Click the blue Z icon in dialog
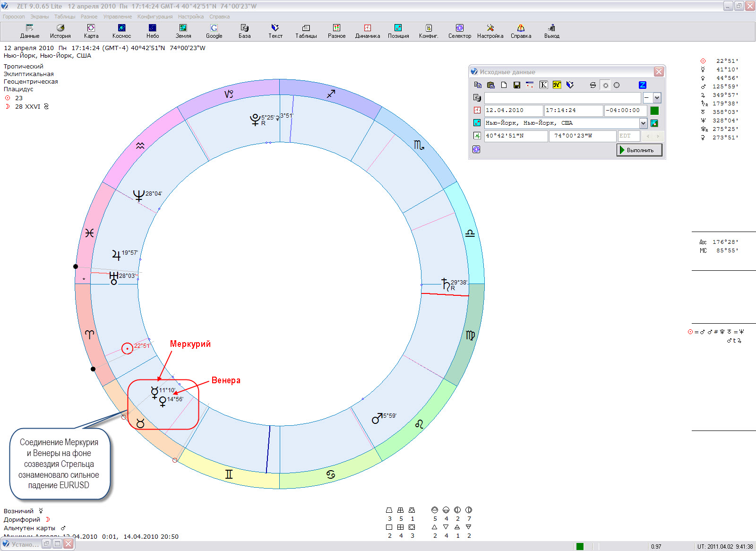Viewport: 756px width, 551px height. 642,85
